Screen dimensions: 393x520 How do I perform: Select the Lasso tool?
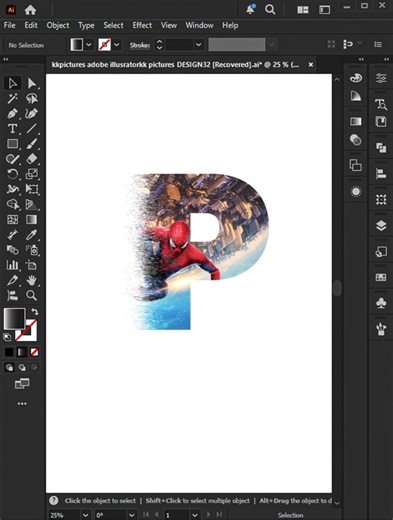point(32,98)
